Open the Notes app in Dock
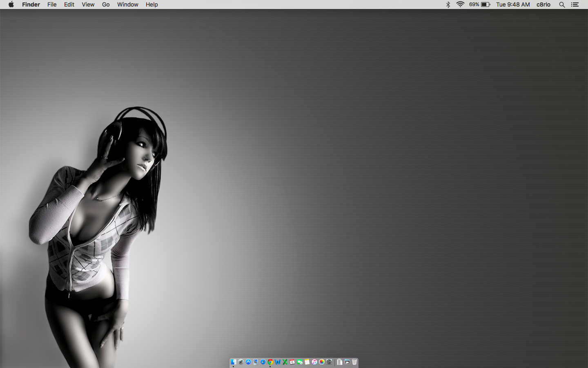Viewport: 588px width, 368px height. (x=307, y=362)
